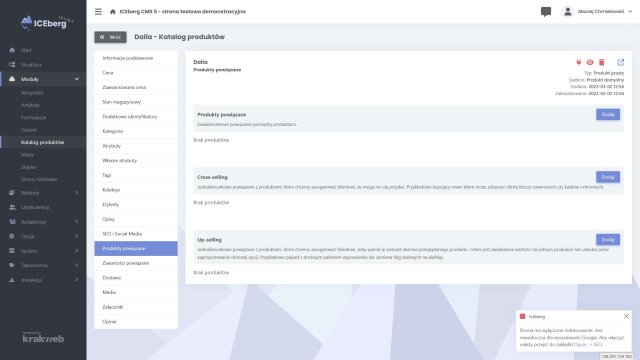The image size is (640, 360).
Task: Open the Opinie tab
Action: [x=136, y=322]
